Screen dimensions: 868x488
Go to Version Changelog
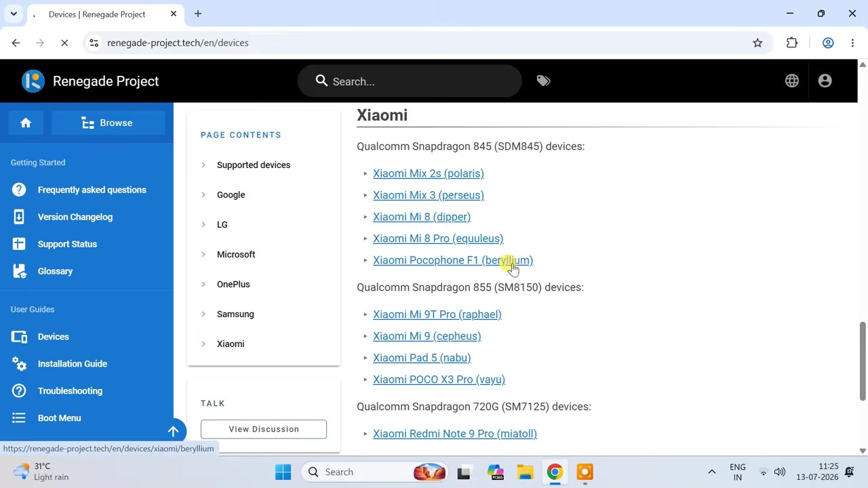(x=75, y=217)
